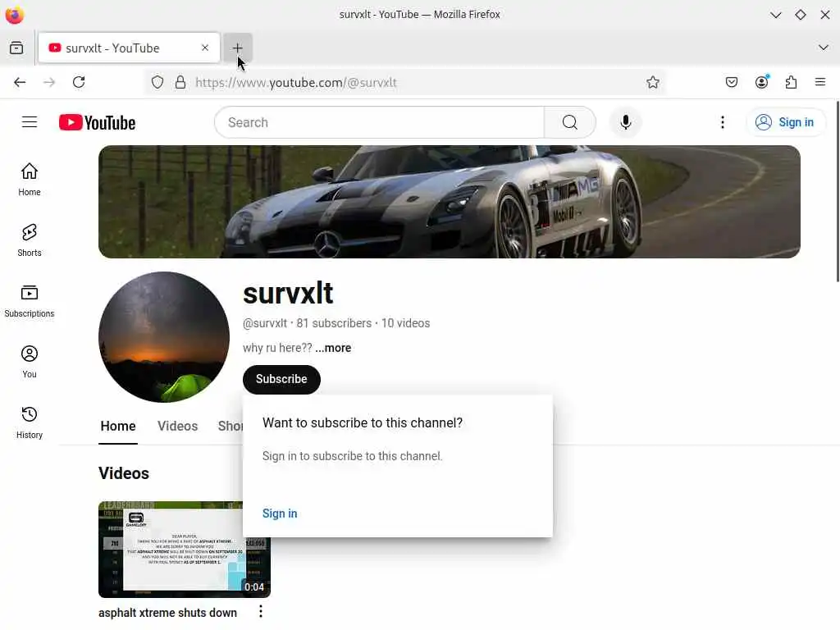The width and height of the screenshot is (840, 630).
Task: View site security lock info
Action: (x=180, y=82)
